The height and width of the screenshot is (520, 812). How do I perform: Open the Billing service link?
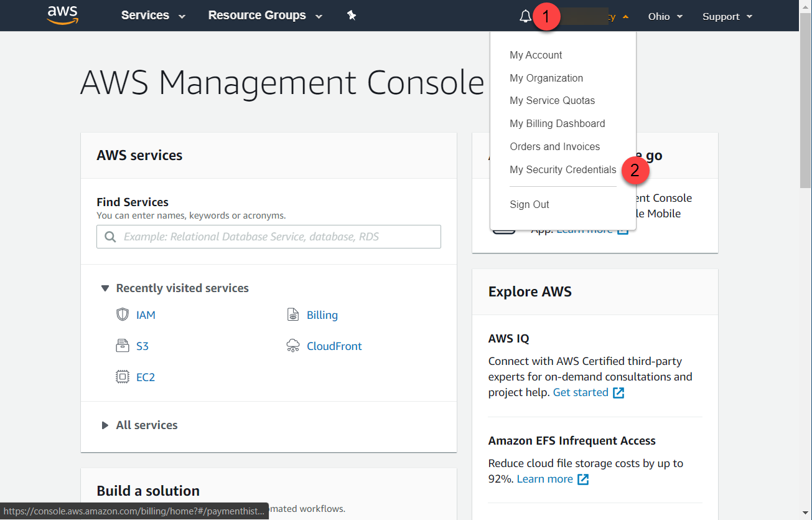coord(322,315)
